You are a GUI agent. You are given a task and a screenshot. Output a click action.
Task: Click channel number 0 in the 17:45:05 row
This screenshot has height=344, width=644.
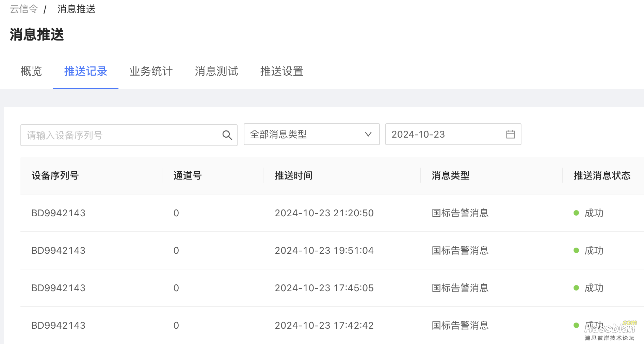pyautogui.click(x=176, y=288)
